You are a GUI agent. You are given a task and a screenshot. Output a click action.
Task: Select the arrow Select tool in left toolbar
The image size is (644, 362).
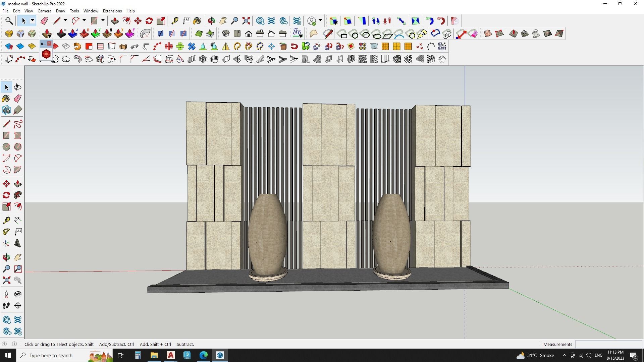6,87
